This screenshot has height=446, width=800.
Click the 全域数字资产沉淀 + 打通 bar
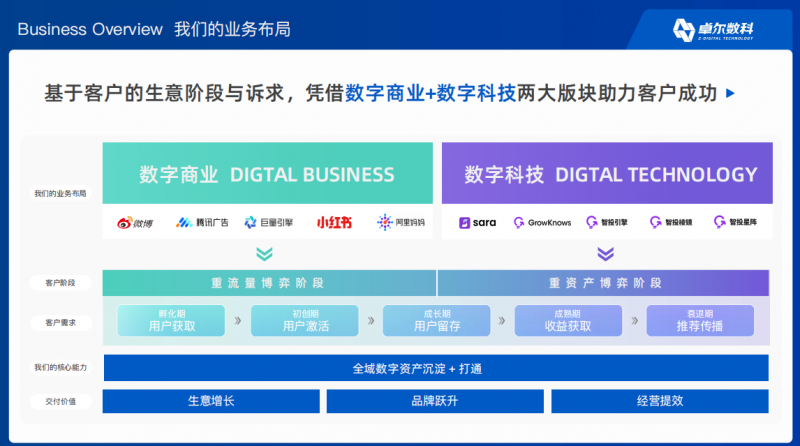(436, 368)
